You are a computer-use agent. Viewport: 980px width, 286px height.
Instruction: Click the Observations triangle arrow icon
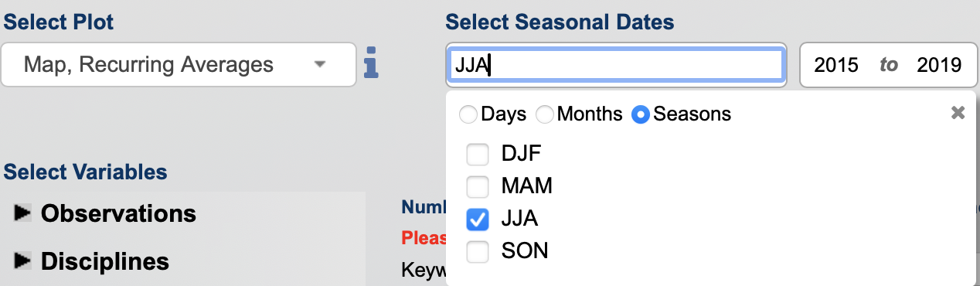pos(22,213)
